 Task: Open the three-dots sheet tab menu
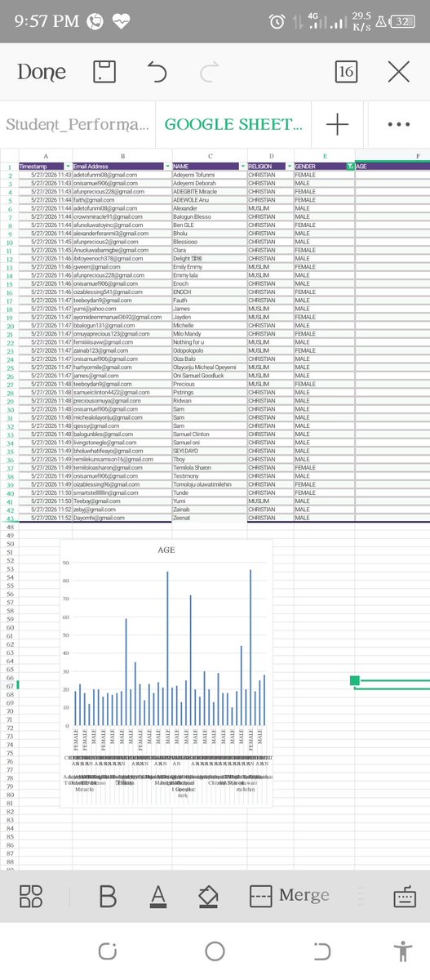coord(398,124)
